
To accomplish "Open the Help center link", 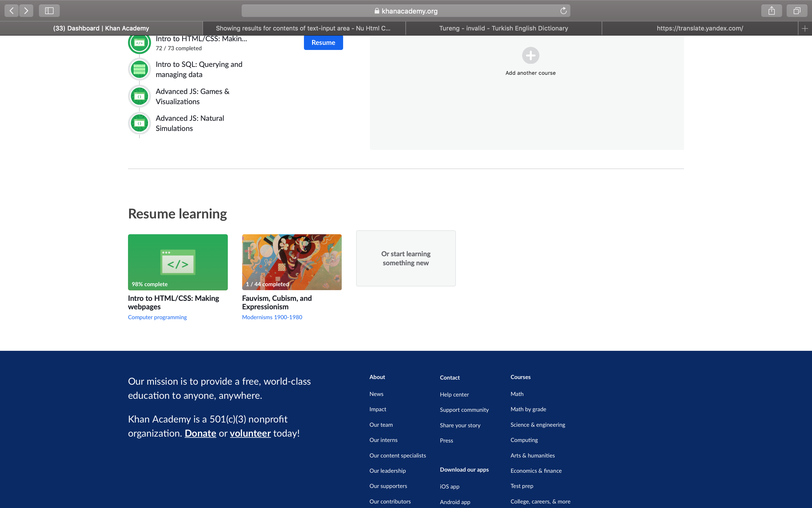I will 454,395.
